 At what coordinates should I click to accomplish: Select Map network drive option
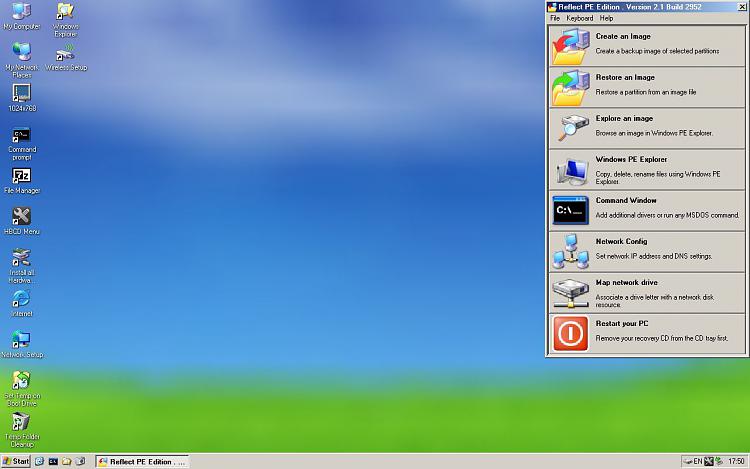647,292
